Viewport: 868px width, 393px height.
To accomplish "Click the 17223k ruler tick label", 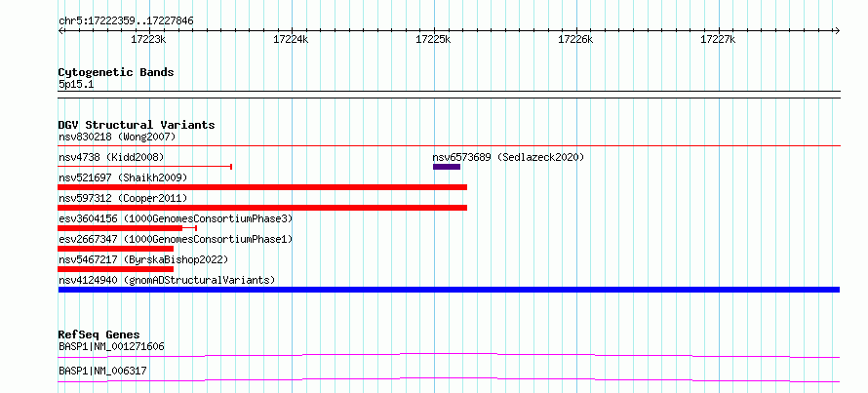I will pos(148,39).
